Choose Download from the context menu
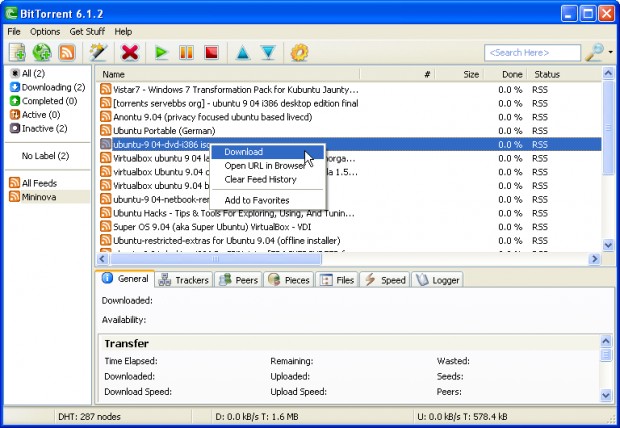Viewport: 620px width, 428px height. pos(268,152)
